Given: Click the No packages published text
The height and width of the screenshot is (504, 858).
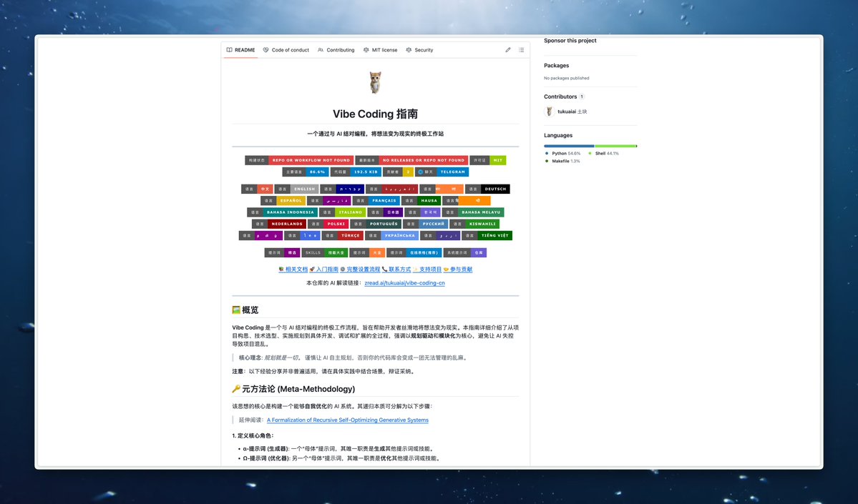Looking at the screenshot, I should [566, 78].
